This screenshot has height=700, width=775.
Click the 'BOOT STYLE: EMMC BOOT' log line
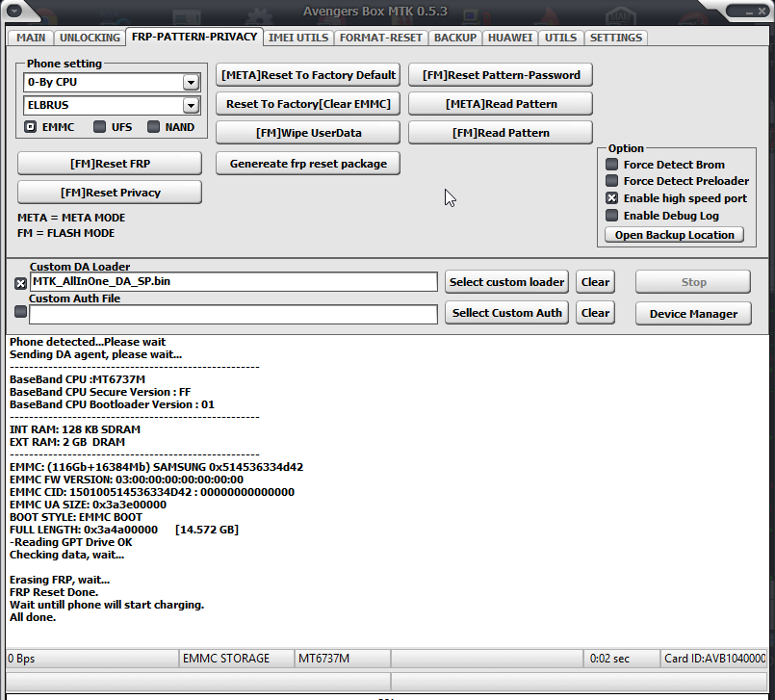pyautogui.click(x=76, y=517)
